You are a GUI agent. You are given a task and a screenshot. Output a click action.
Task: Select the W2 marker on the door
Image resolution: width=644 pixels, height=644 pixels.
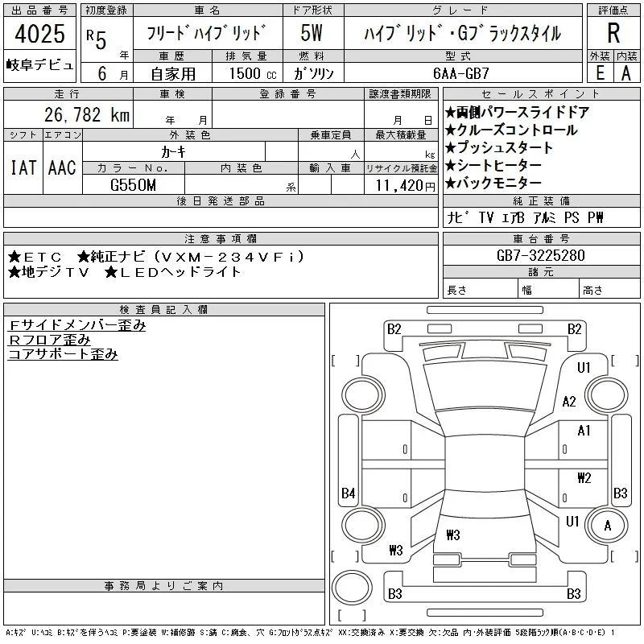pos(584,477)
